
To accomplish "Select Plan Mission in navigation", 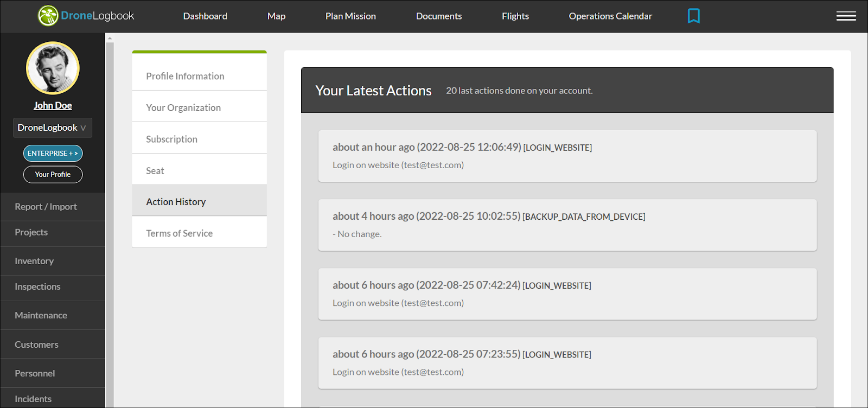I will pos(350,16).
